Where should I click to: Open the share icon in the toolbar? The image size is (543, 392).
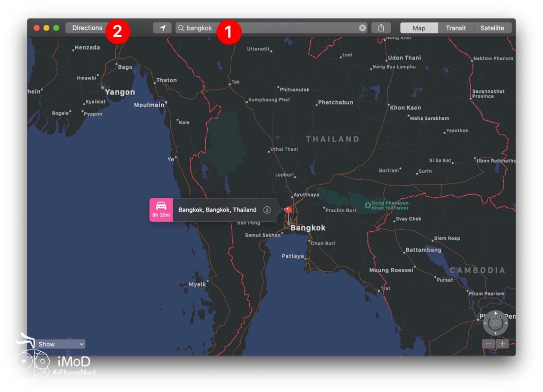(381, 28)
